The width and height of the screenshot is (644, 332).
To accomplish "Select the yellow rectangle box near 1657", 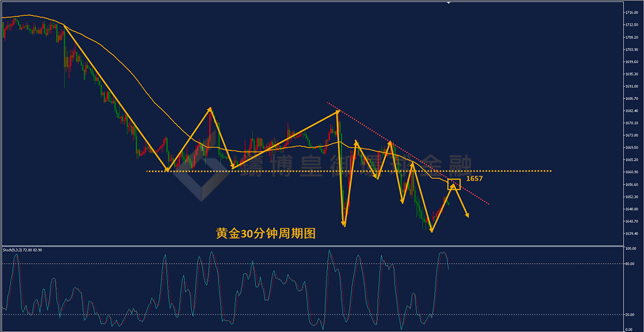I will [454, 184].
